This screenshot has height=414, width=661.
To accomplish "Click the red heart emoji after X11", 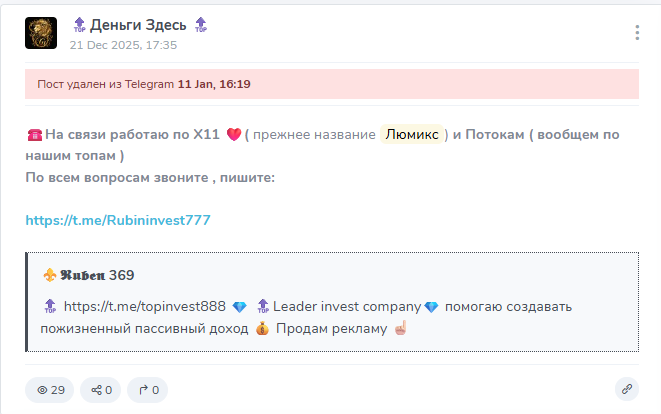I will [x=234, y=134].
